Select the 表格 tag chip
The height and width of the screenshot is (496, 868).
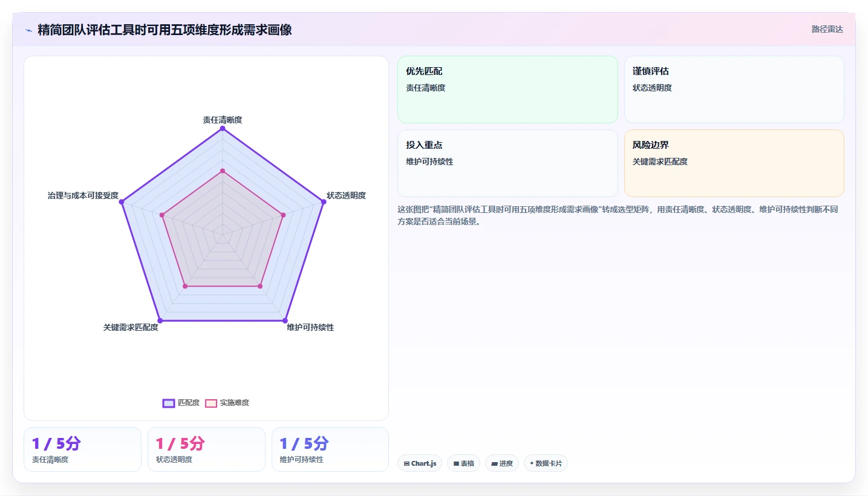464,463
